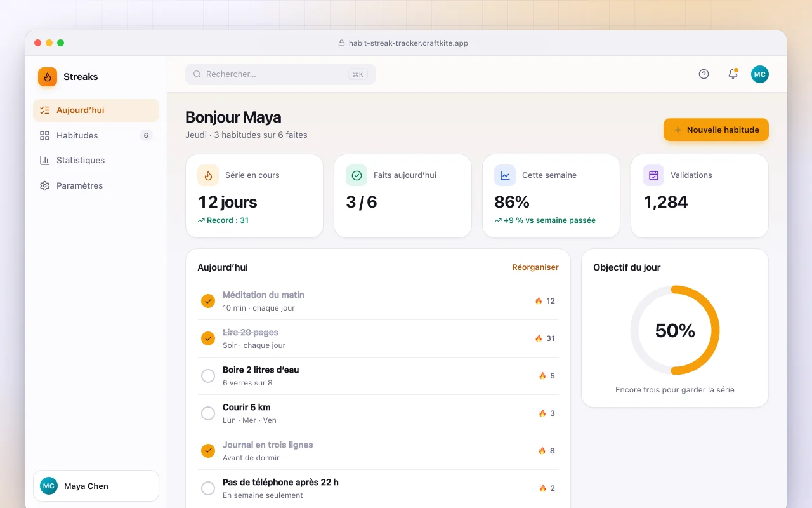Image resolution: width=812 pixels, height=508 pixels.
Task: Open the help question mark icon
Action: [704, 74]
